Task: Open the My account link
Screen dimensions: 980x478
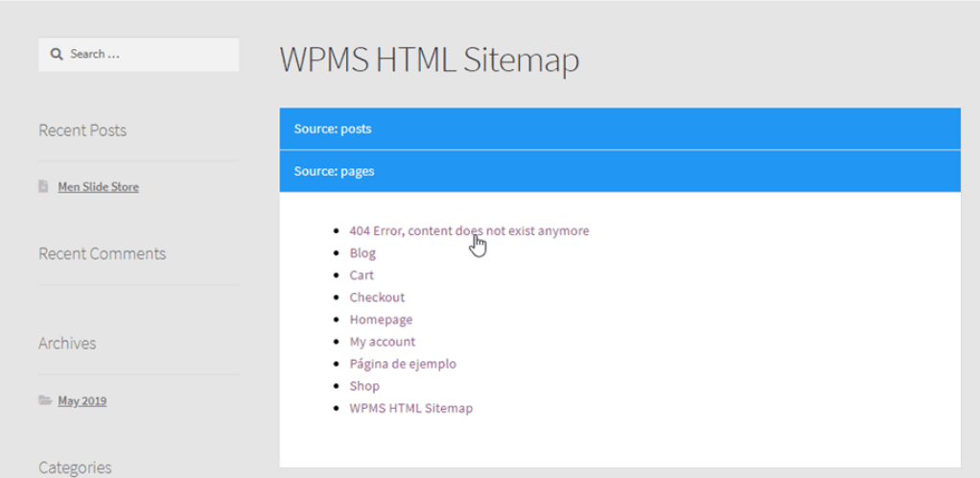Action: 383,342
